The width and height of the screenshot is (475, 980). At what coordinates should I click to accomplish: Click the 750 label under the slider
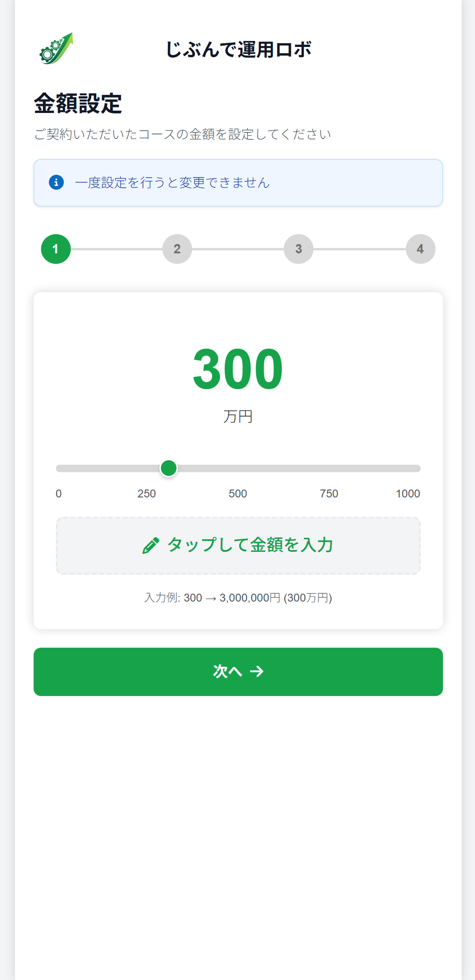coord(329,494)
